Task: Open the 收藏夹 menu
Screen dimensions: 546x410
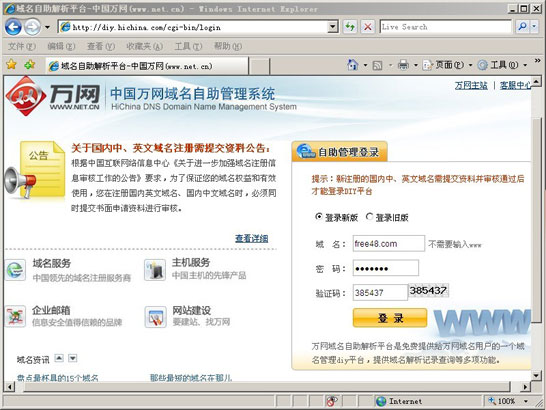Action: pos(145,46)
